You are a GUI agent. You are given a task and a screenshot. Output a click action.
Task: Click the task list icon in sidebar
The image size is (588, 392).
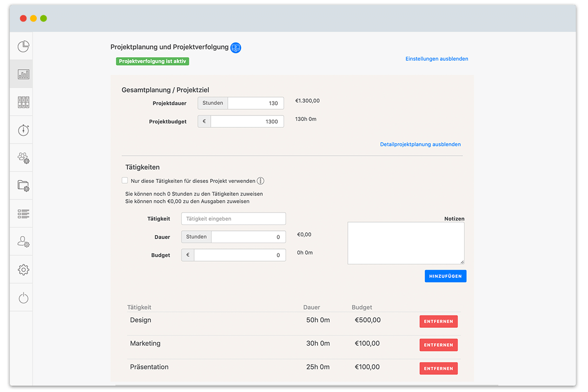[x=24, y=214]
